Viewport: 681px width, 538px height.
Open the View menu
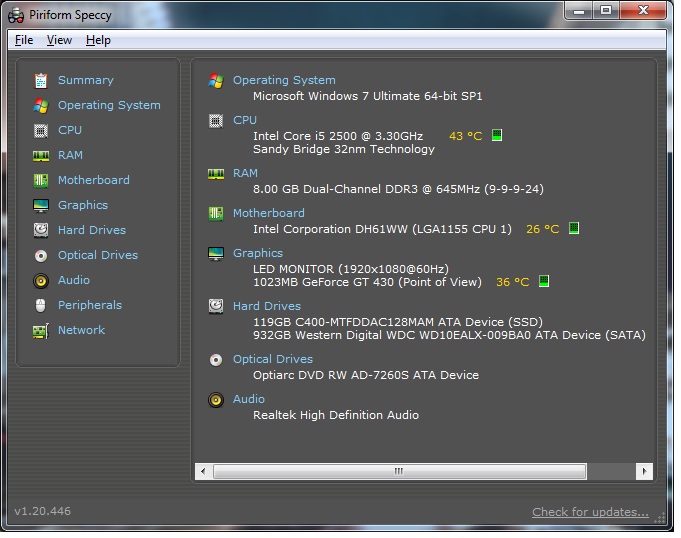tap(59, 40)
